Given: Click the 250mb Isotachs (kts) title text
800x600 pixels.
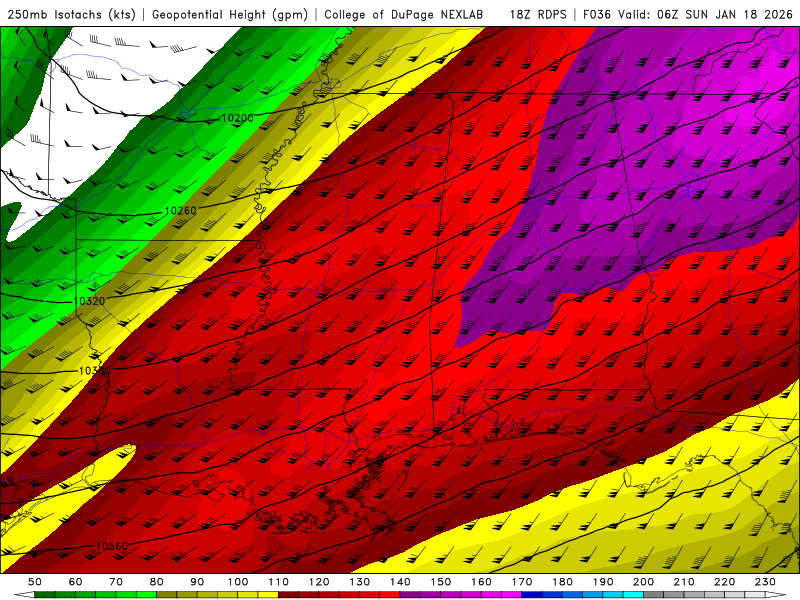Looking at the screenshot, I should click(x=71, y=14).
